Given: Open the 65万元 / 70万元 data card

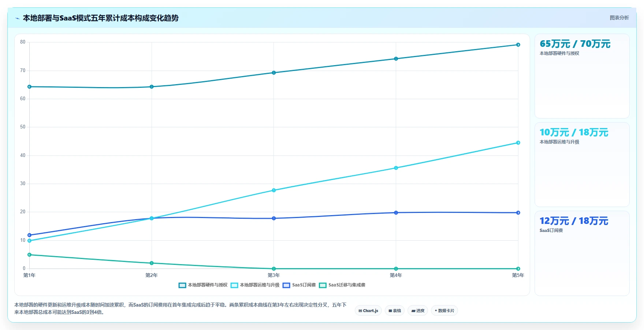Looking at the screenshot, I should coord(582,76).
